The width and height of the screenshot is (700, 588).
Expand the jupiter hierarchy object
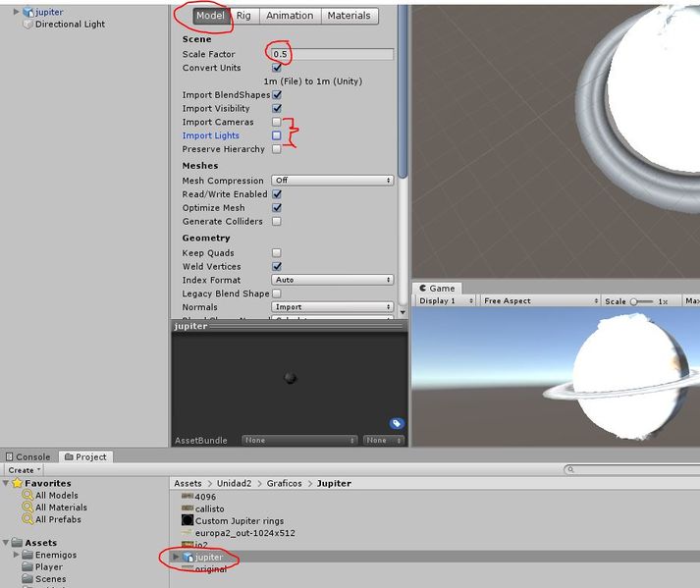coord(16,12)
